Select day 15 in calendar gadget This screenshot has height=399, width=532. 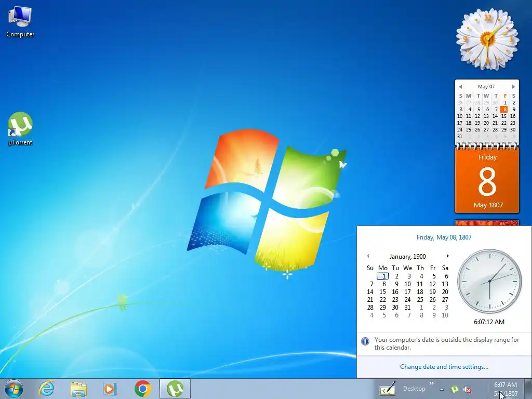pos(504,116)
